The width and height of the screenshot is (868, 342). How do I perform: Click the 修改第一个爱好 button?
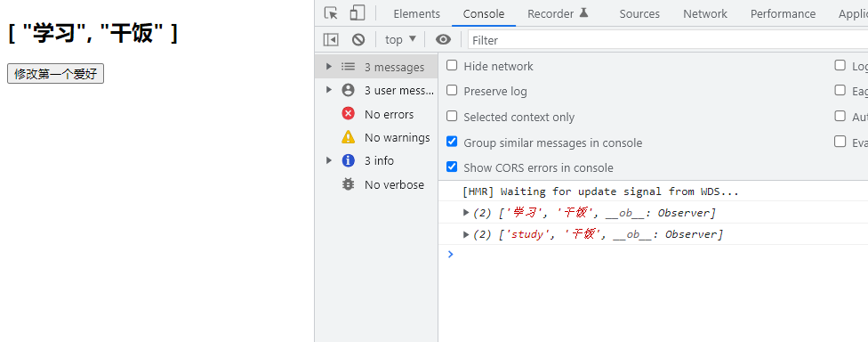click(x=55, y=74)
